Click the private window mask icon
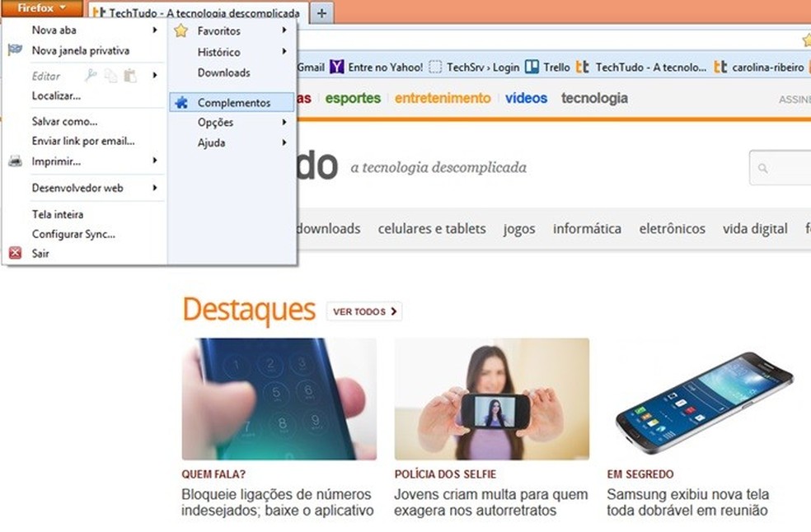This screenshot has width=811, height=532. [x=15, y=50]
